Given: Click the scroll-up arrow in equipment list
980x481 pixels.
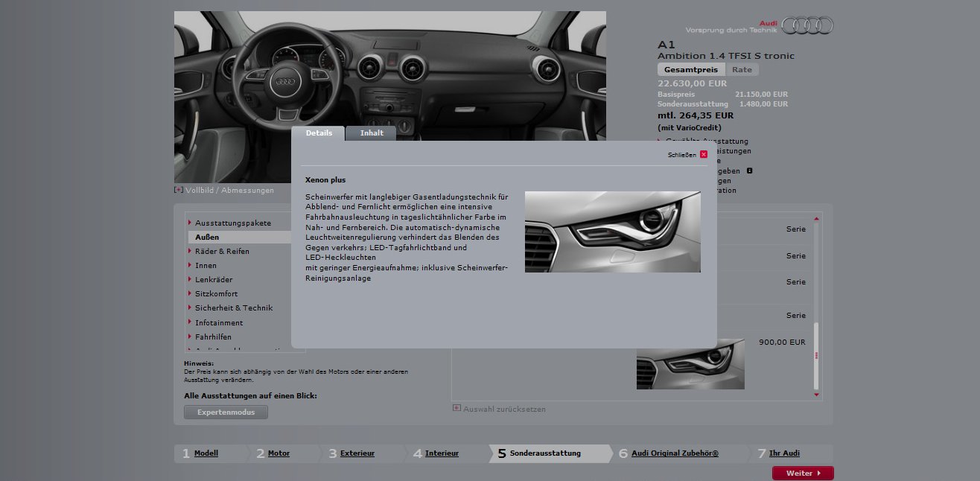Looking at the screenshot, I should (816, 219).
